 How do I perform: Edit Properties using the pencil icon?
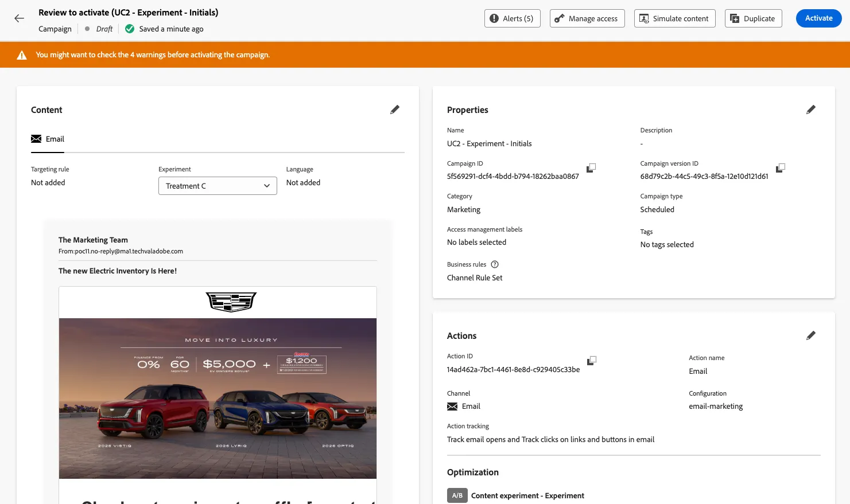811,110
